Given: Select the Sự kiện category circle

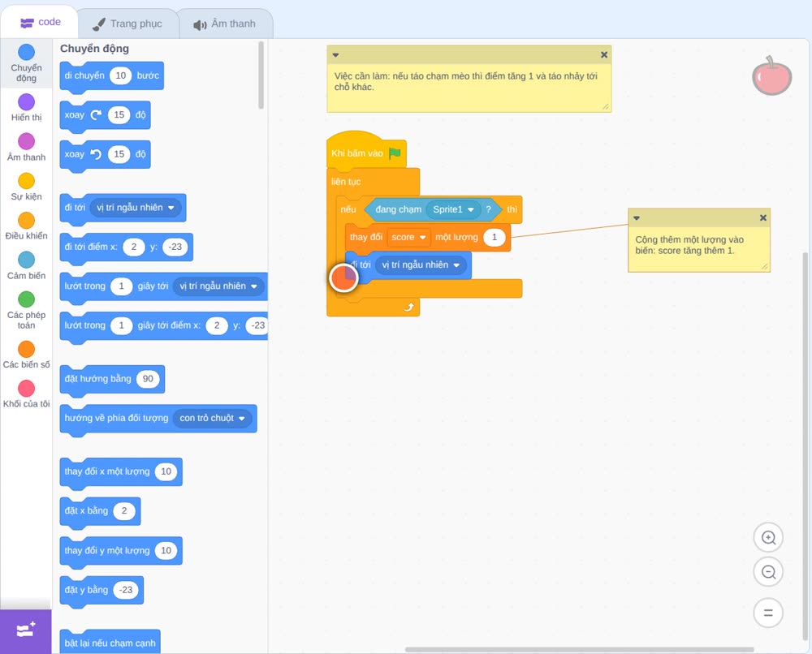Looking at the screenshot, I should (x=27, y=181).
